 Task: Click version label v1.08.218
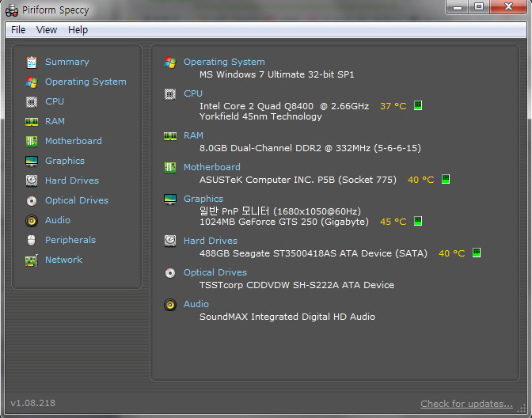pos(33,403)
